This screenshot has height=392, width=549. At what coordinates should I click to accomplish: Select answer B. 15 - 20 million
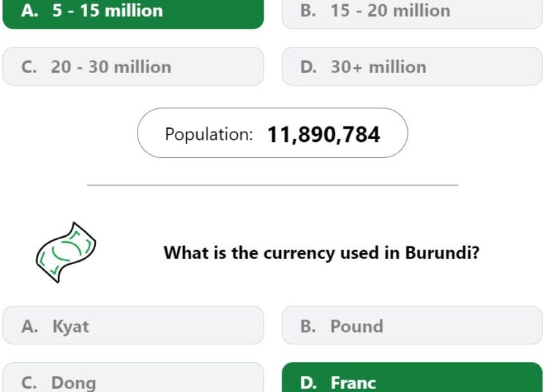click(412, 14)
